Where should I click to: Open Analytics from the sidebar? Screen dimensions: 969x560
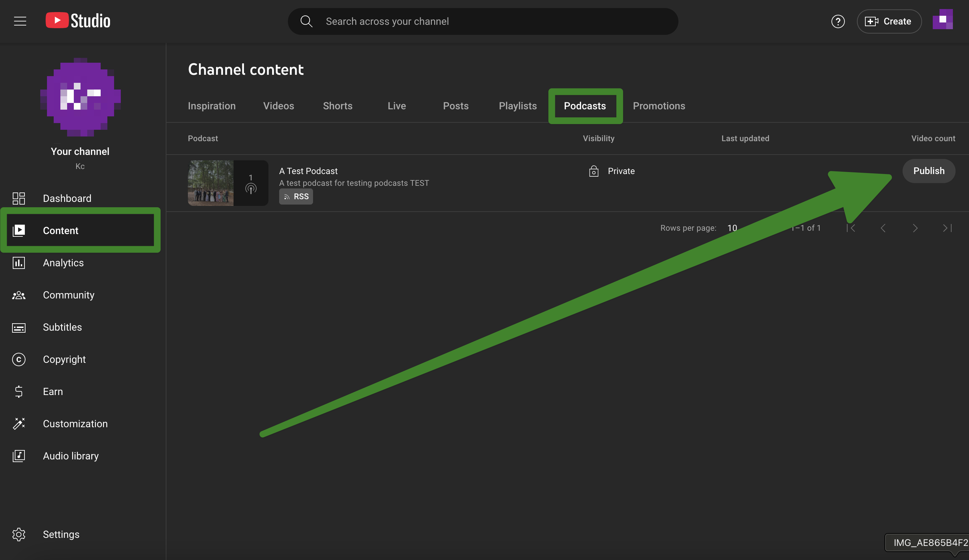pos(63,263)
